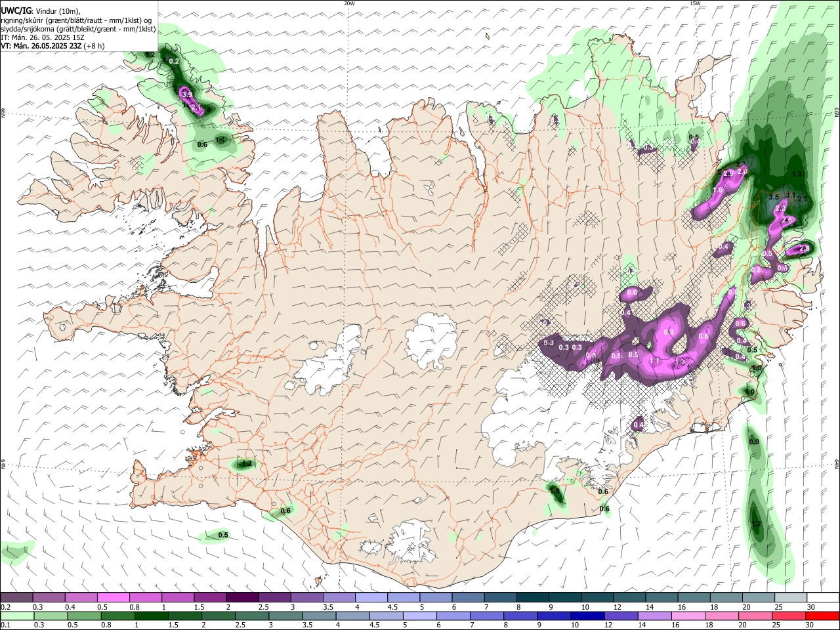Screen dimensions: 840x630
Task: Click the 1.2 rain value offshore southeast
Action: pos(756,524)
